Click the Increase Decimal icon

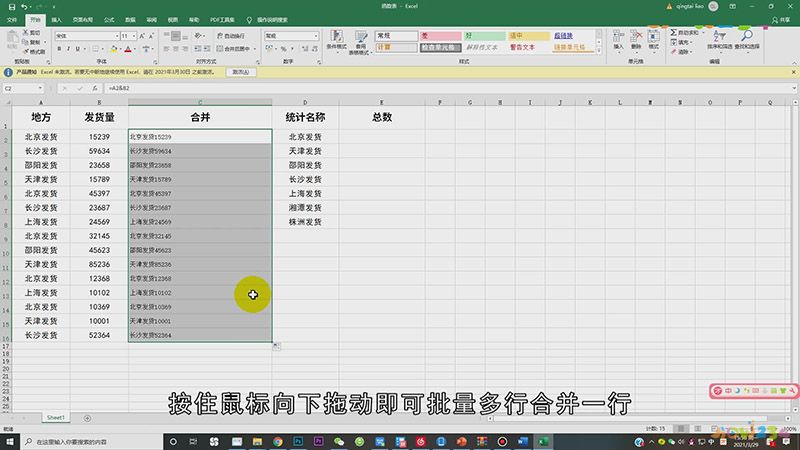305,48
